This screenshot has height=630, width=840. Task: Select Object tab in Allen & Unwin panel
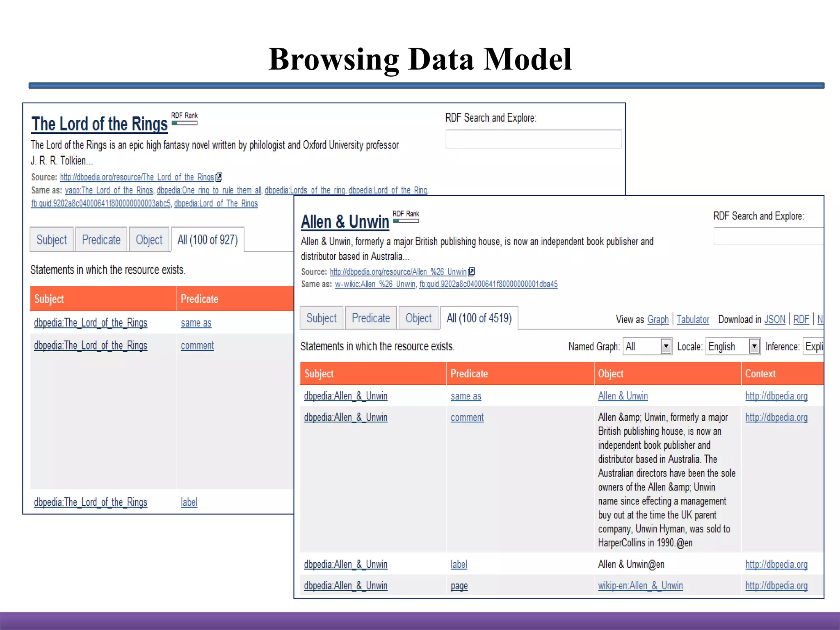pos(419,318)
